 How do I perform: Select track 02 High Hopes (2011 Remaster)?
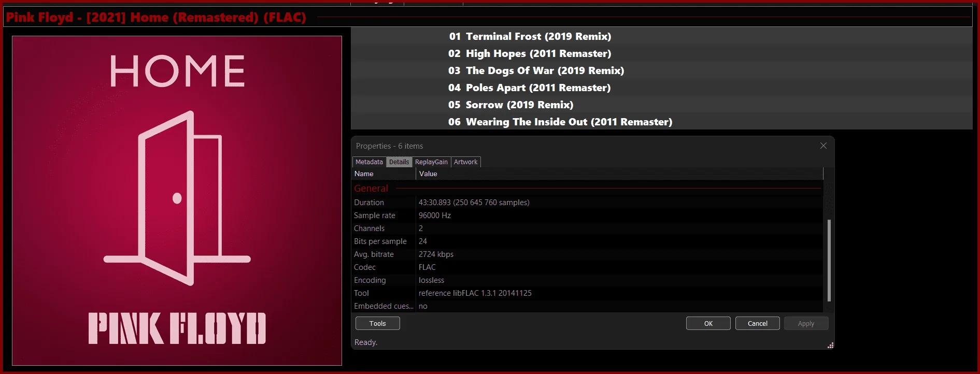(661, 53)
